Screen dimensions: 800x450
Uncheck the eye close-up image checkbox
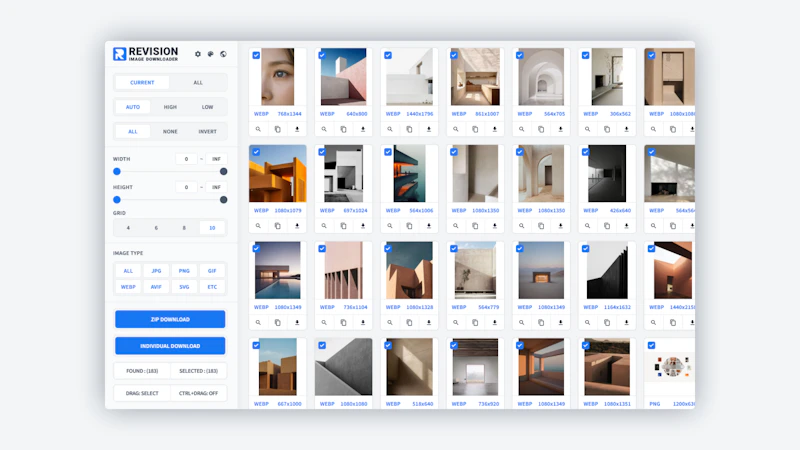click(x=256, y=55)
